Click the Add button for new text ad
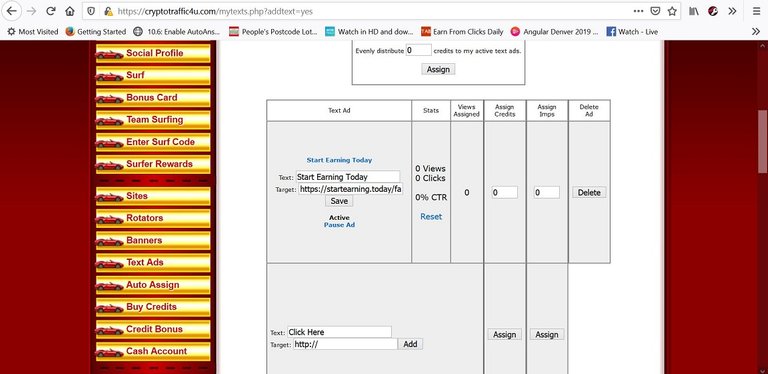Image resolution: width=768 pixels, height=374 pixels. click(x=410, y=344)
